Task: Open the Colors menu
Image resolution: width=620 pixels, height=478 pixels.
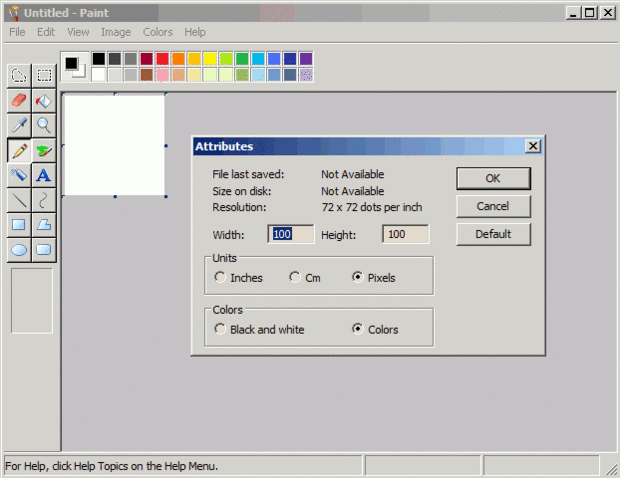Action: (158, 32)
